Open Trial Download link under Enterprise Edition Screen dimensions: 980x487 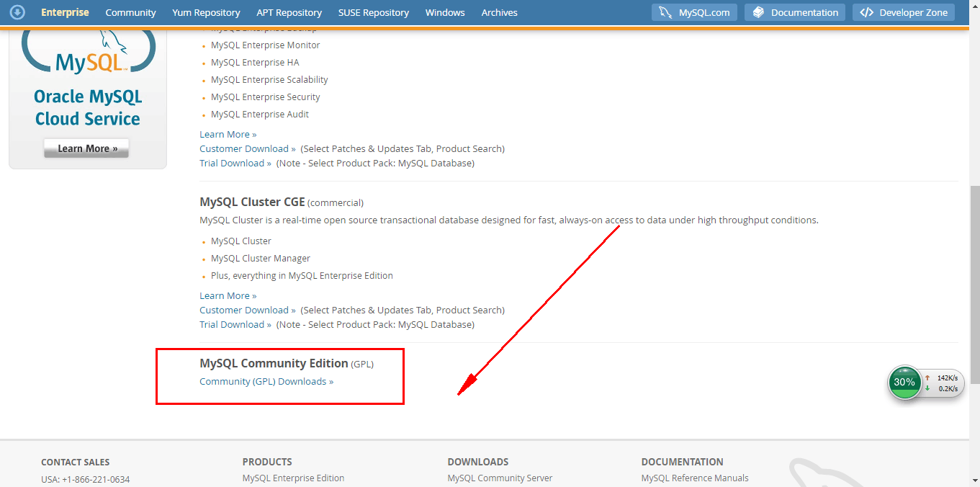click(x=235, y=163)
